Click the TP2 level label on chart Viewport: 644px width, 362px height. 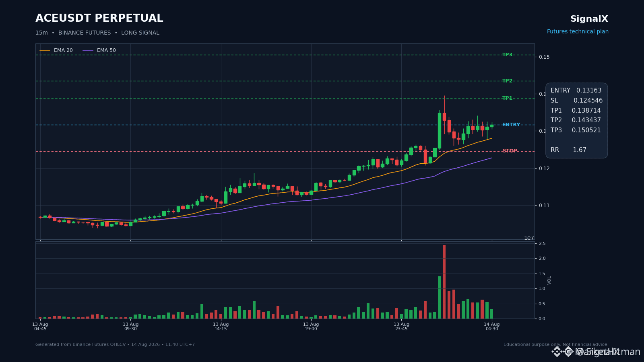(507, 81)
